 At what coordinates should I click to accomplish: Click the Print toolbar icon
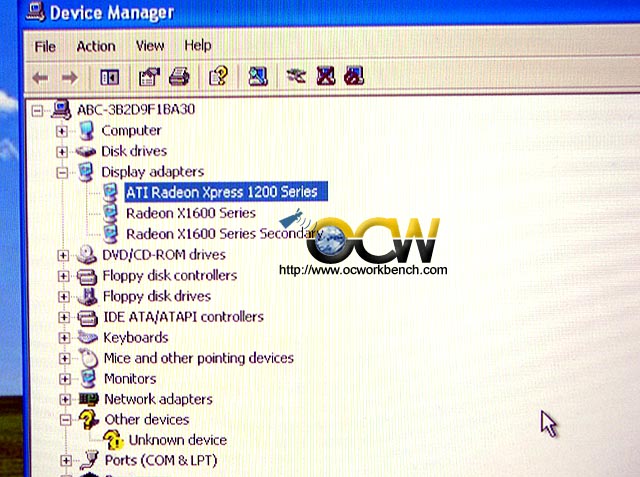(179, 76)
